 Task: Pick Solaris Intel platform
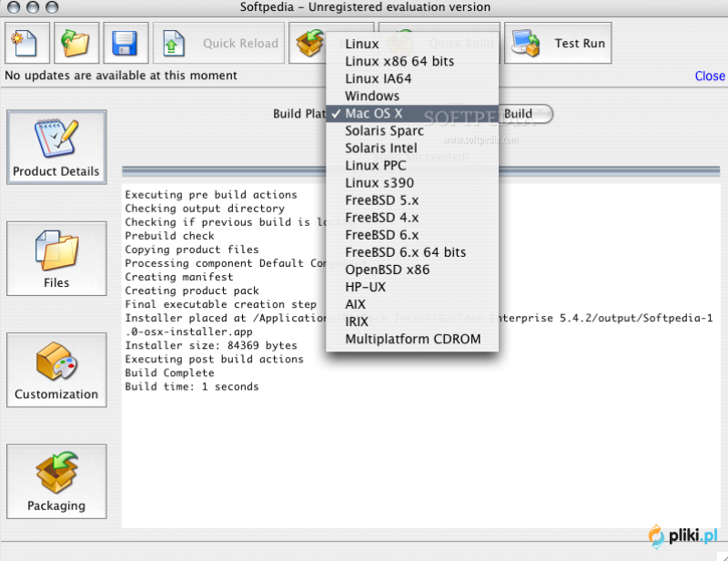[412, 148]
